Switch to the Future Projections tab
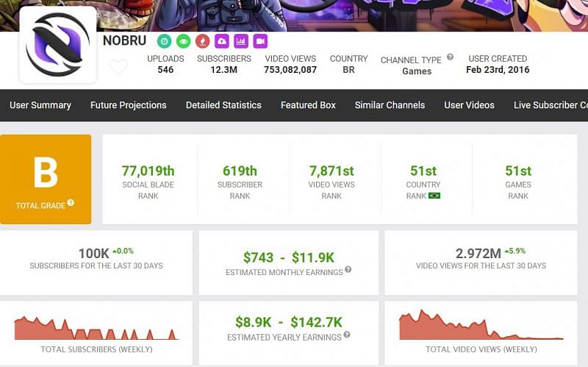 pos(129,105)
